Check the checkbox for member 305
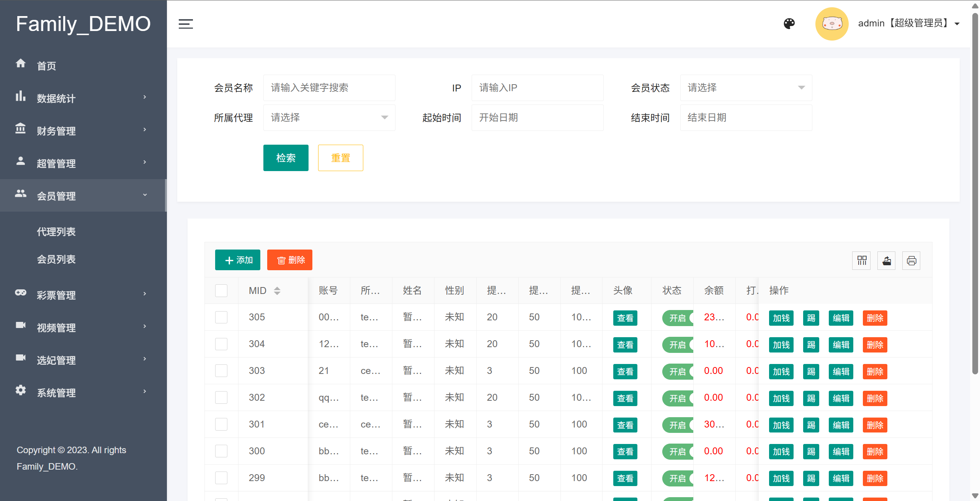This screenshot has height=501, width=980. (x=221, y=317)
